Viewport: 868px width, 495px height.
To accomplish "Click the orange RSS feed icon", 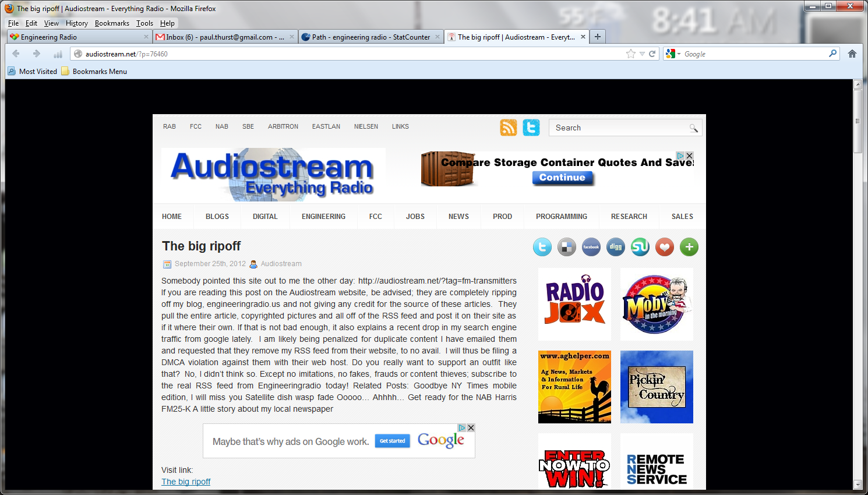I will [508, 128].
